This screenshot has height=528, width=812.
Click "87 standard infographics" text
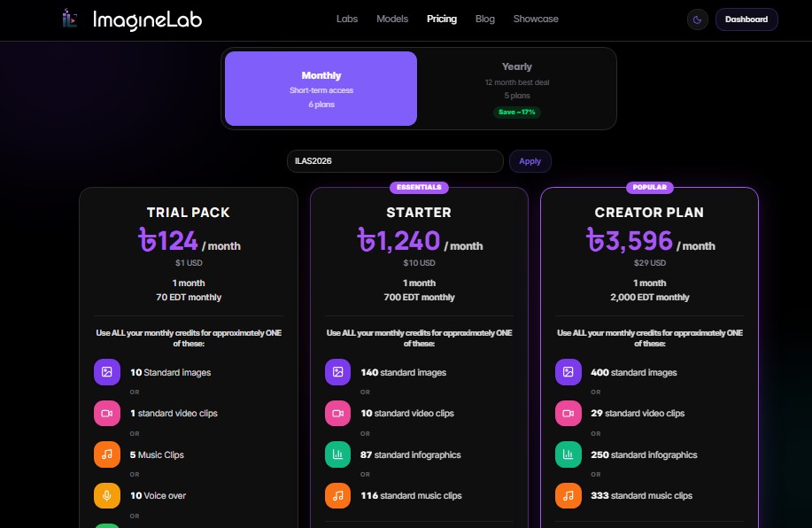[411, 455]
